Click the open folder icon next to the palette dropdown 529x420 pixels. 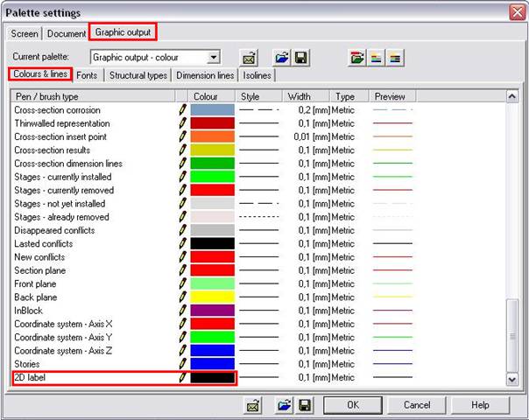[x=280, y=58]
